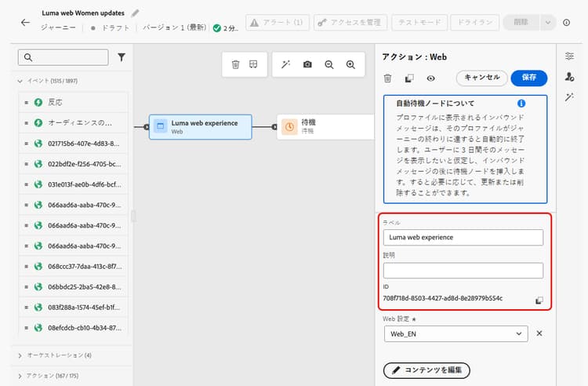The width and height of the screenshot is (588, 386).
Task: Select event 083f288a-1574-45ef-b1f...
Action: 73,308
